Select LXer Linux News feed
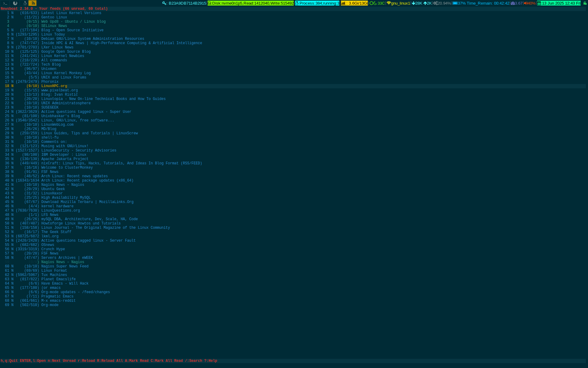Screen dimensions: 588x368 57,47
